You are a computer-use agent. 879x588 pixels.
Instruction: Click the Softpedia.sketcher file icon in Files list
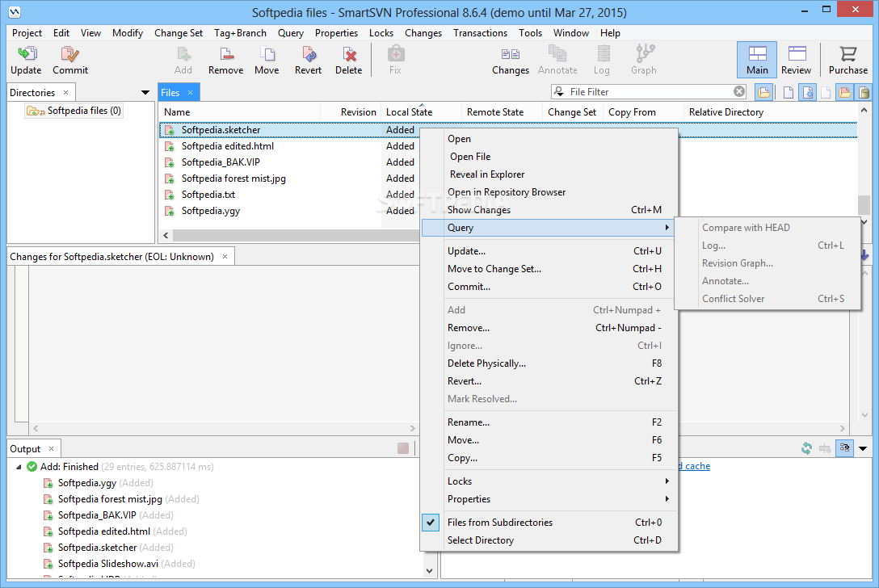click(170, 130)
